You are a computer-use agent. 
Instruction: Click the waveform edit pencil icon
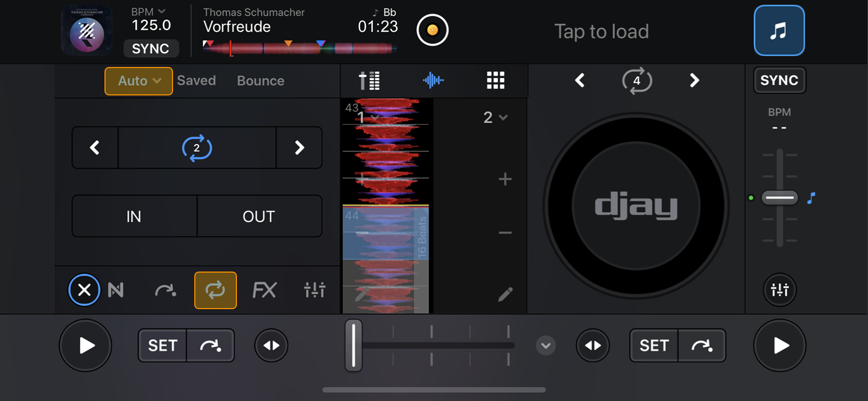505,294
